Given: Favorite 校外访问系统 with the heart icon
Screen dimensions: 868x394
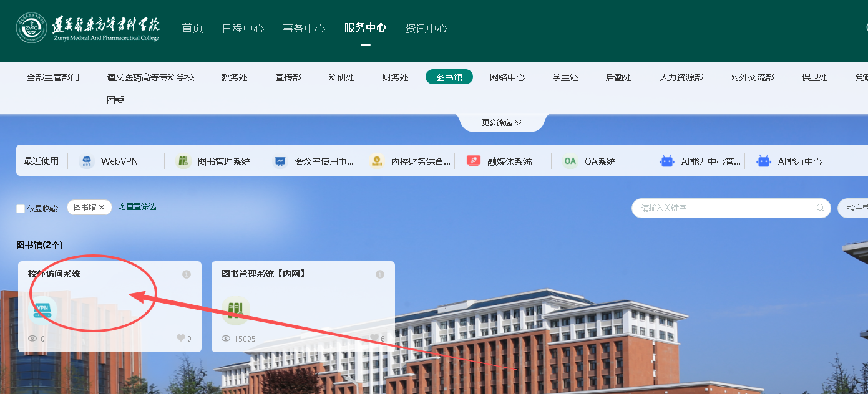Looking at the screenshot, I should [181, 339].
